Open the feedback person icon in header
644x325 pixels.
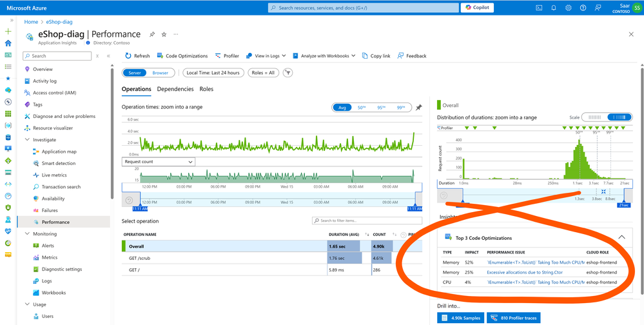(x=598, y=8)
